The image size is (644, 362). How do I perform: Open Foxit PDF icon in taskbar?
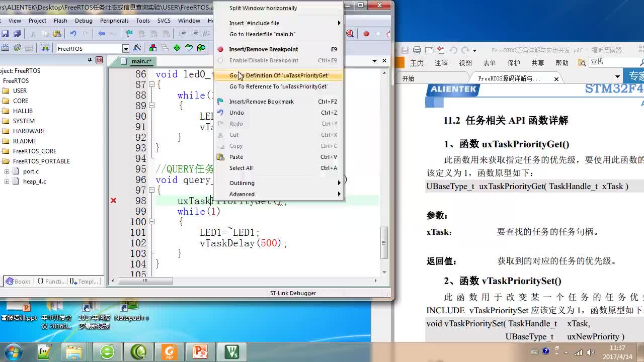170,351
